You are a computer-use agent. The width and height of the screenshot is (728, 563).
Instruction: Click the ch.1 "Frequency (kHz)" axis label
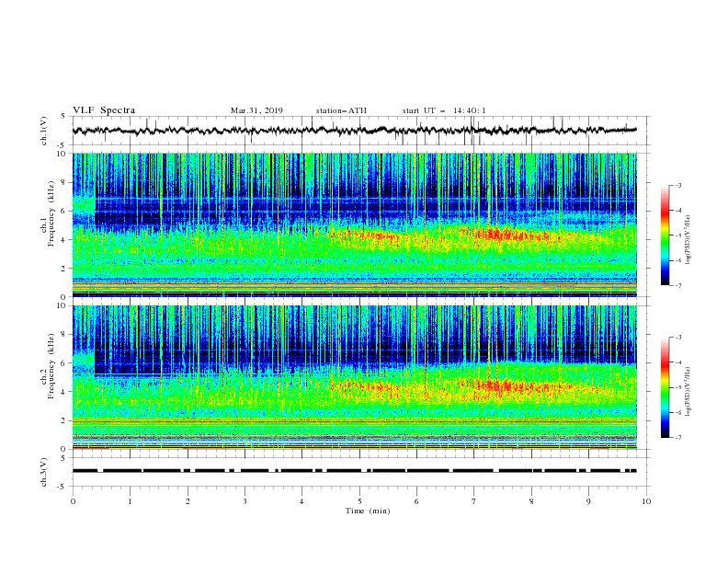pos(51,213)
